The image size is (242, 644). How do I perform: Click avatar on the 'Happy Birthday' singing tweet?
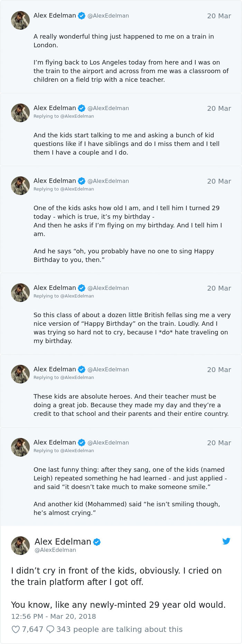(20, 293)
